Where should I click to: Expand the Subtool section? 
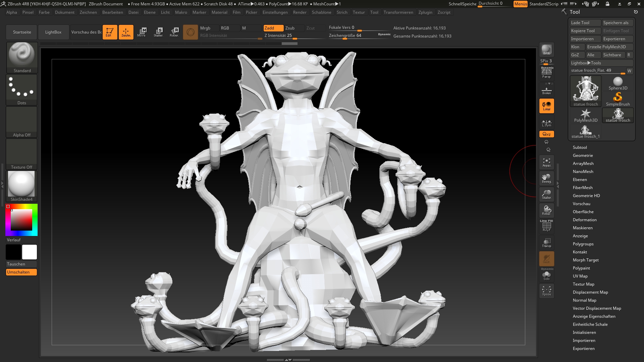[580, 147]
